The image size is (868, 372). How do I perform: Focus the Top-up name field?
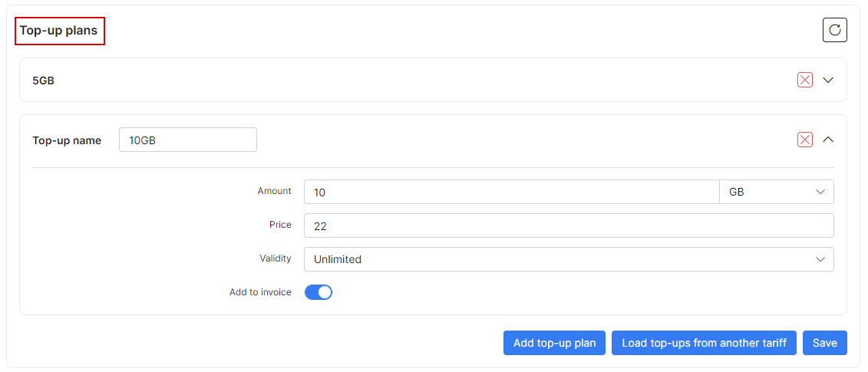click(188, 140)
